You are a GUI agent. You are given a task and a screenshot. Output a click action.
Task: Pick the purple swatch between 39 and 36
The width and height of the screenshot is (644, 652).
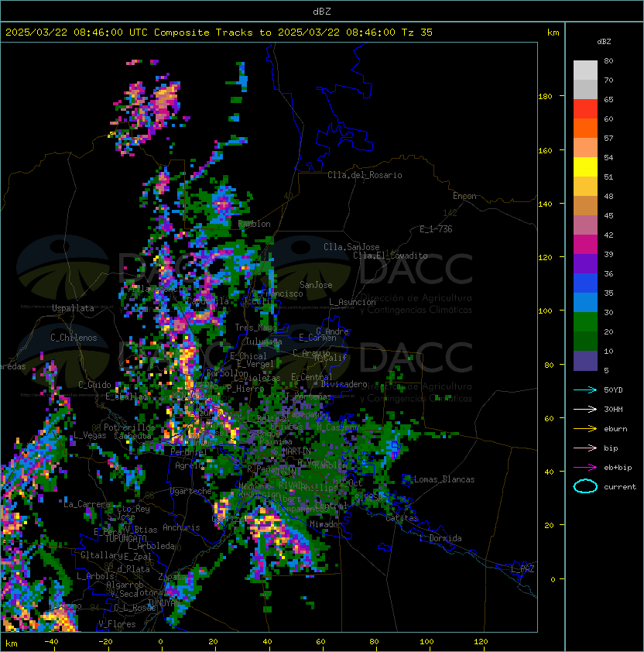pyautogui.click(x=585, y=264)
